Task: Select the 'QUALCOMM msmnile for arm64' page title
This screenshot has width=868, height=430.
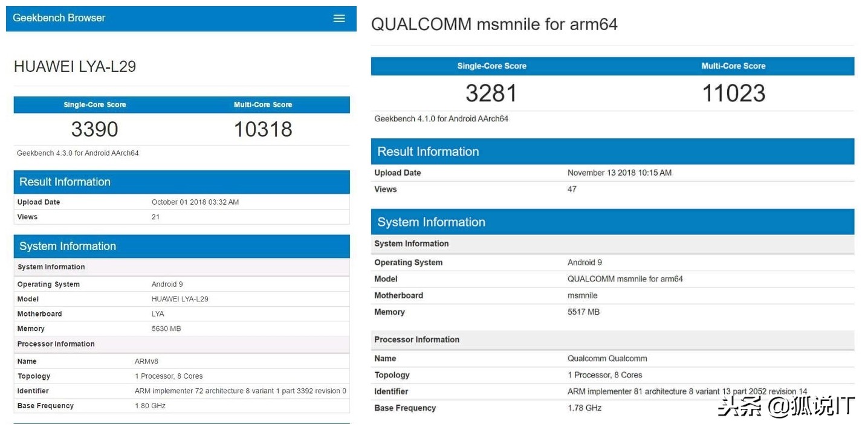Action: pyautogui.click(x=494, y=24)
